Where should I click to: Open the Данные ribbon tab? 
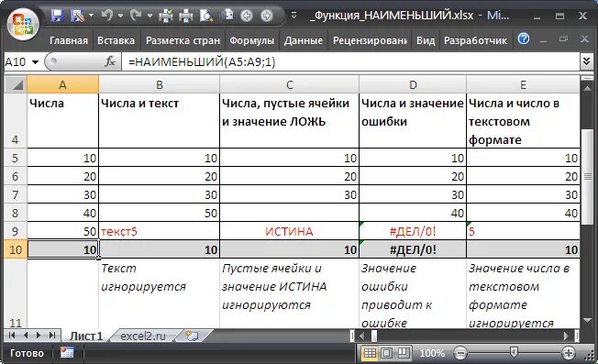(304, 40)
